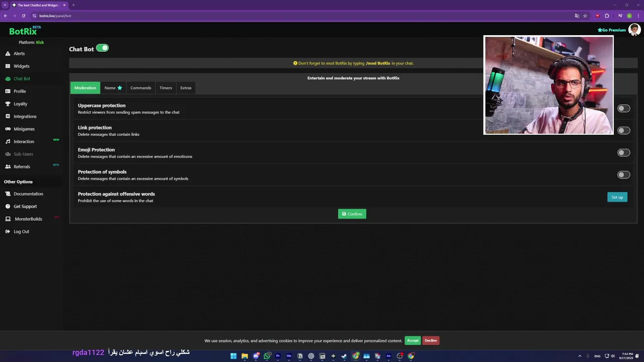Close the BotRix browser tab
The height and width of the screenshot is (362, 644).
click(x=64, y=5)
